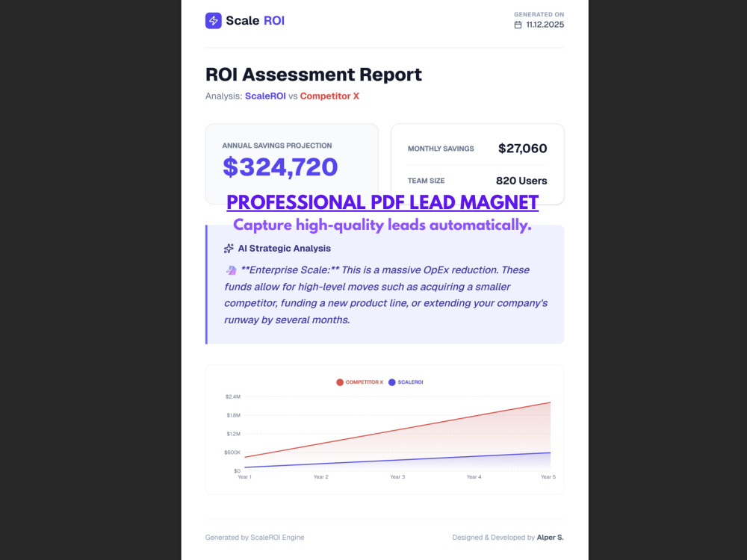Click the $1.8M axis label
747x560 pixels.
tap(233, 415)
